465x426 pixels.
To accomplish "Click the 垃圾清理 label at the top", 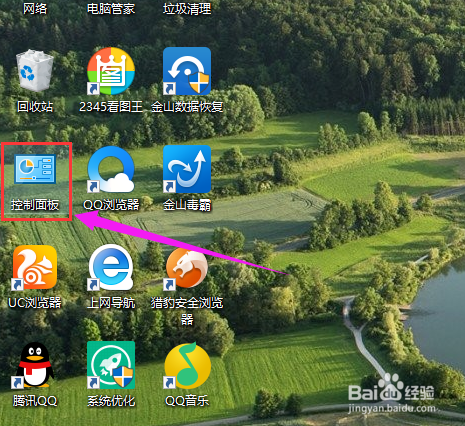I will (187, 8).
